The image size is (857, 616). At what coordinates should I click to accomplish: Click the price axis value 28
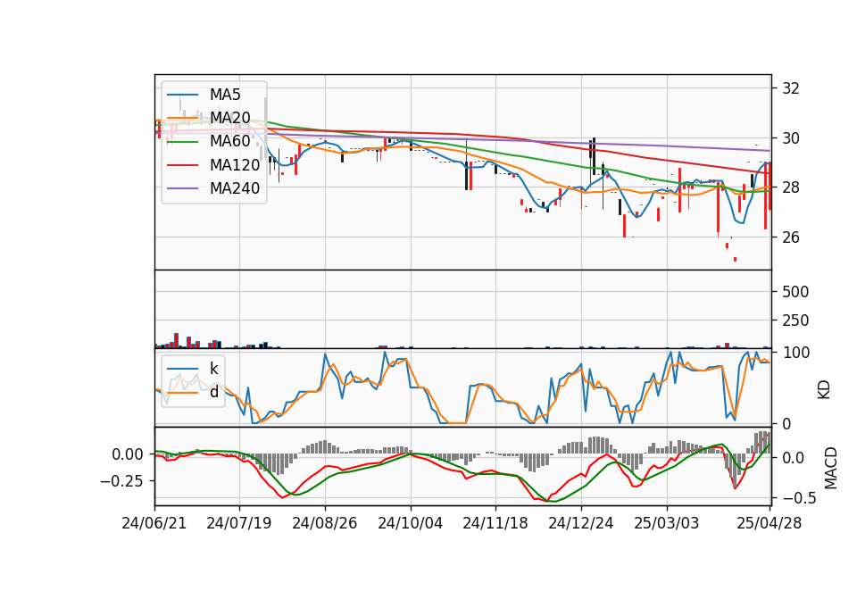click(790, 188)
